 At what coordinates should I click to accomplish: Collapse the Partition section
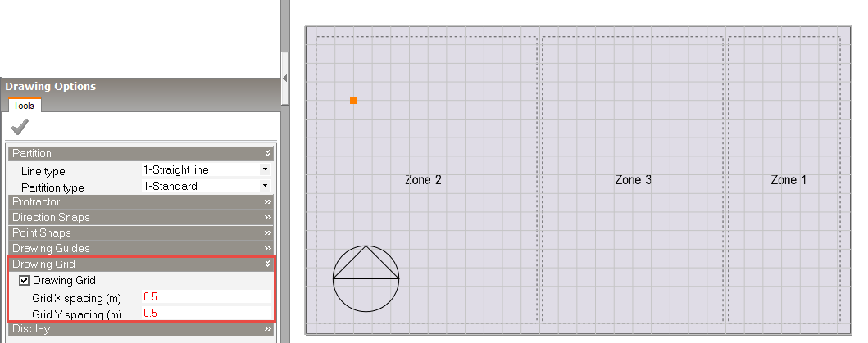tap(267, 153)
